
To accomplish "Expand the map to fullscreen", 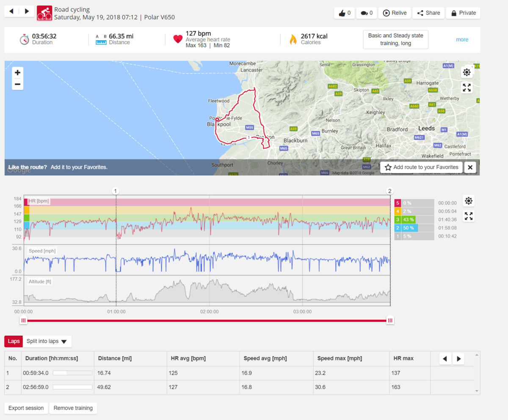I will 467,88.
